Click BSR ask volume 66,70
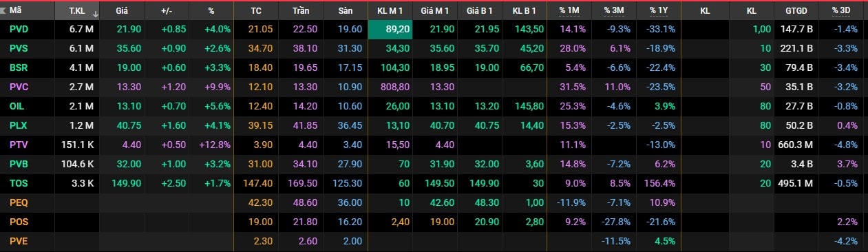Screen dimensions: 868x252 pos(532,68)
